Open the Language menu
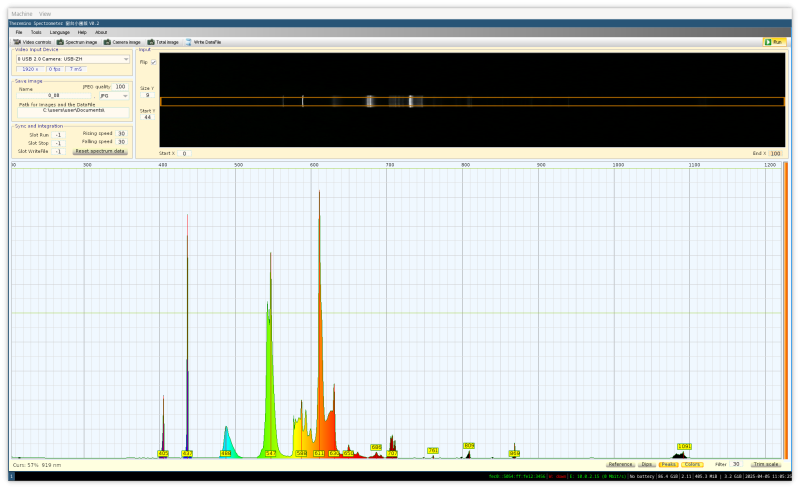 pyautogui.click(x=60, y=32)
